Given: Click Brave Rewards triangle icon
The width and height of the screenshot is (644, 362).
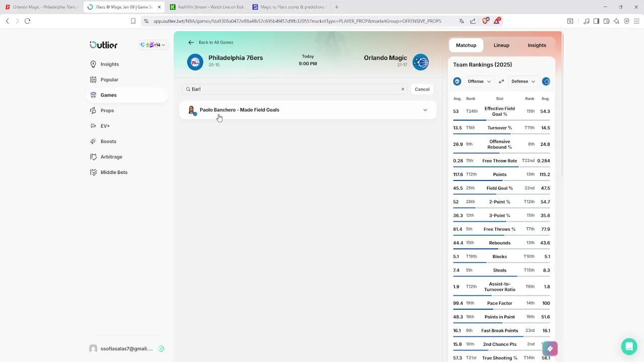Looking at the screenshot, I should click(497, 21).
